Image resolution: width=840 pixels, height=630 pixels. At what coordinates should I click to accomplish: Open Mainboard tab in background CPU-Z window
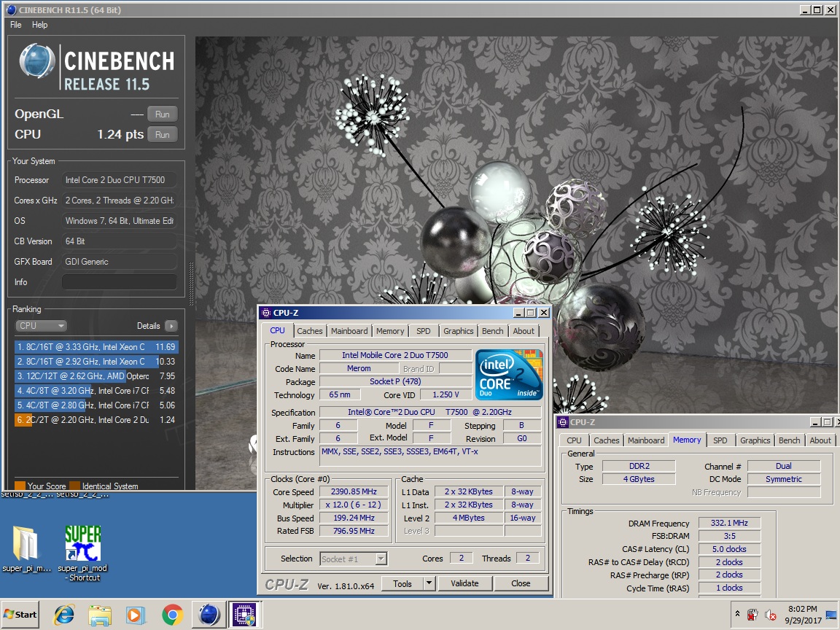tap(646, 440)
